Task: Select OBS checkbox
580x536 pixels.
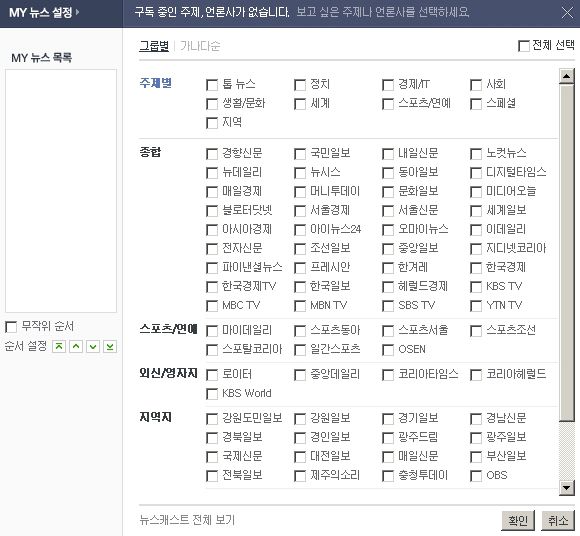Action: click(476, 476)
